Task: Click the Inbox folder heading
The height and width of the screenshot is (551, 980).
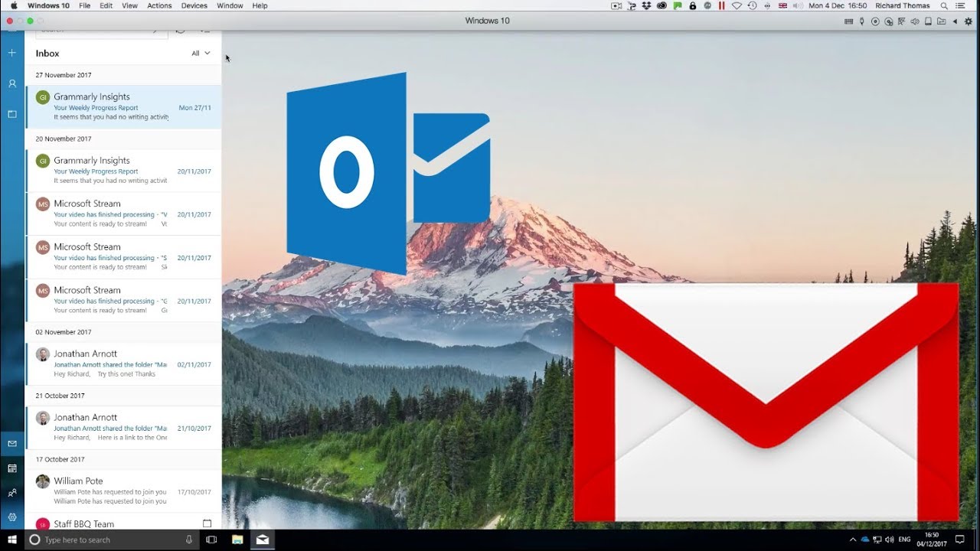Action: [x=47, y=54]
